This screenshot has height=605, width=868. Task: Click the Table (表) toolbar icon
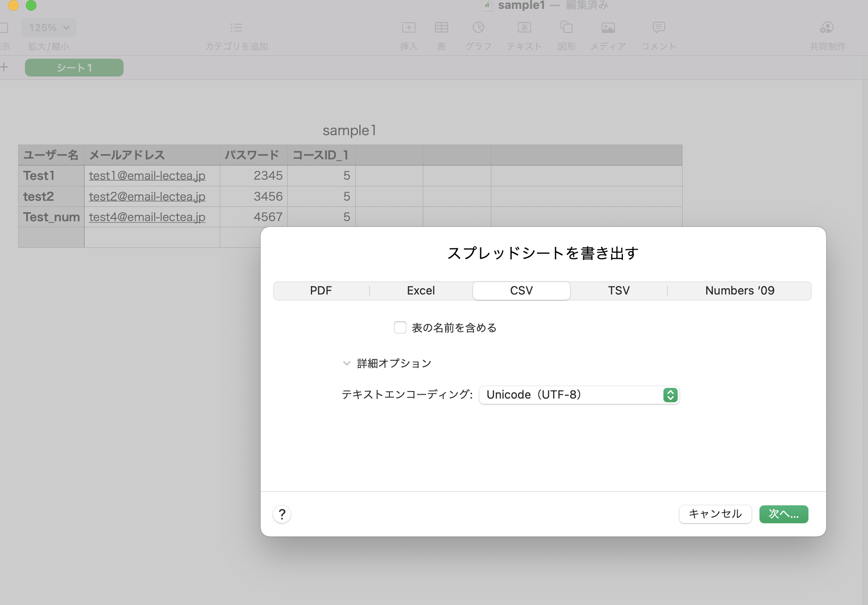click(x=441, y=28)
